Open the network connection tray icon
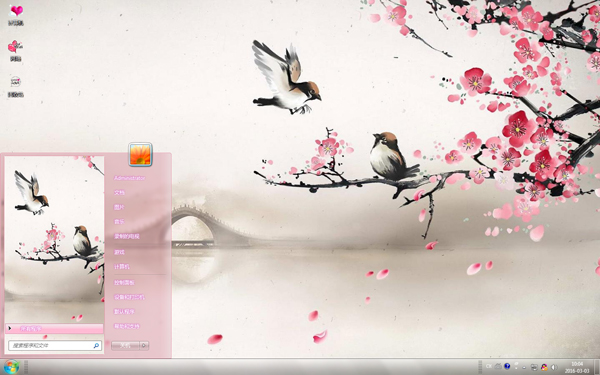Screen dimensions: 600x375 click(534, 367)
